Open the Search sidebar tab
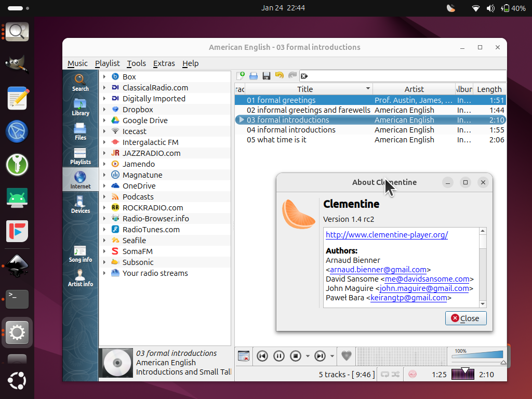 80,83
